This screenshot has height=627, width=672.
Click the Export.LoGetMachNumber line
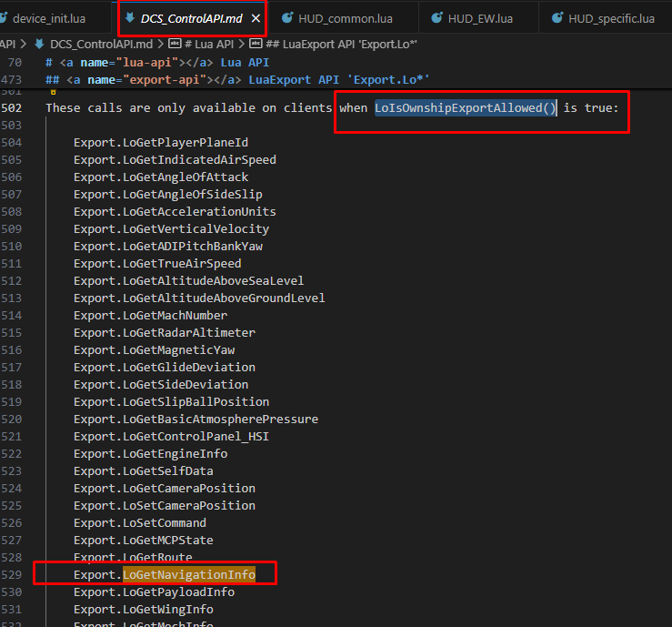click(x=150, y=316)
